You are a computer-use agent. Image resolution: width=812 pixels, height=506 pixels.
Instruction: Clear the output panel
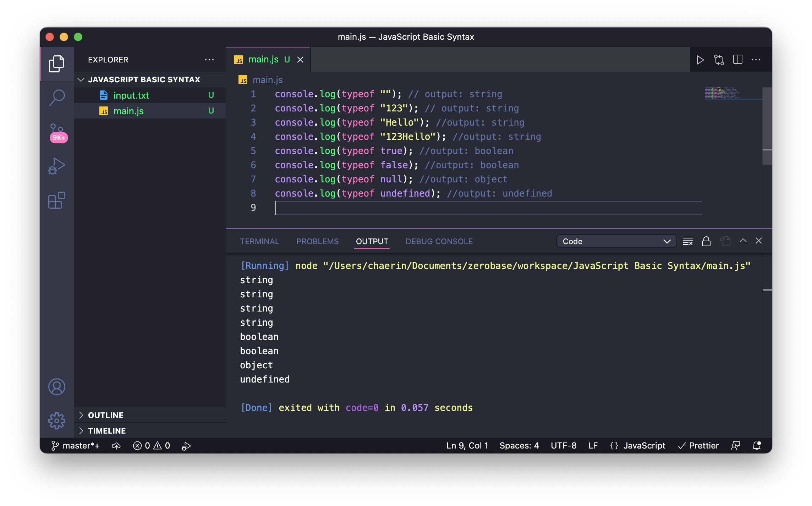click(687, 241)
